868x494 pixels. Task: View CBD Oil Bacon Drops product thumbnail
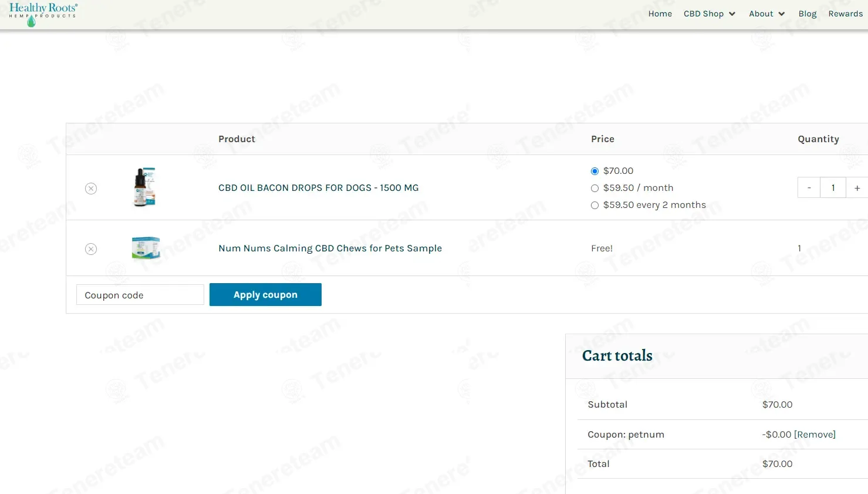tap(145, 187)
